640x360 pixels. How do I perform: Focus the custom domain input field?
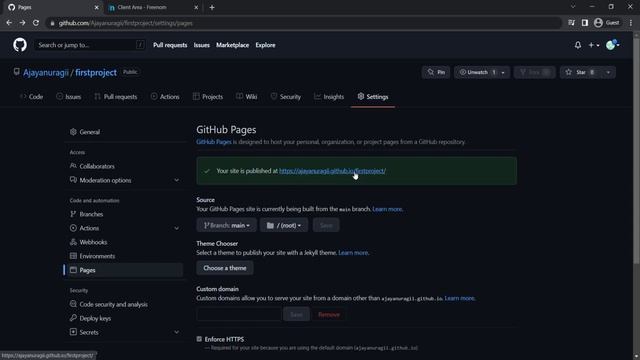[x=238, y=314]
